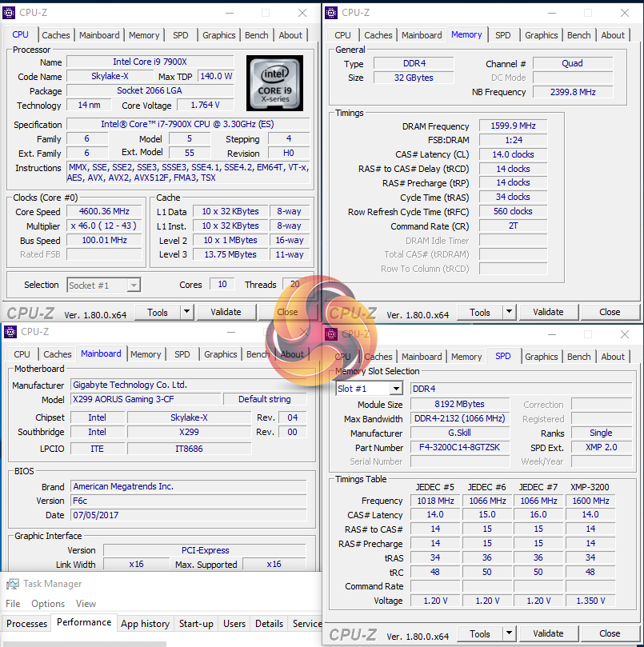Screen dimensions: 644x647
Task: Click Validate button in CPU window
Action: click(x=226, y=312)
